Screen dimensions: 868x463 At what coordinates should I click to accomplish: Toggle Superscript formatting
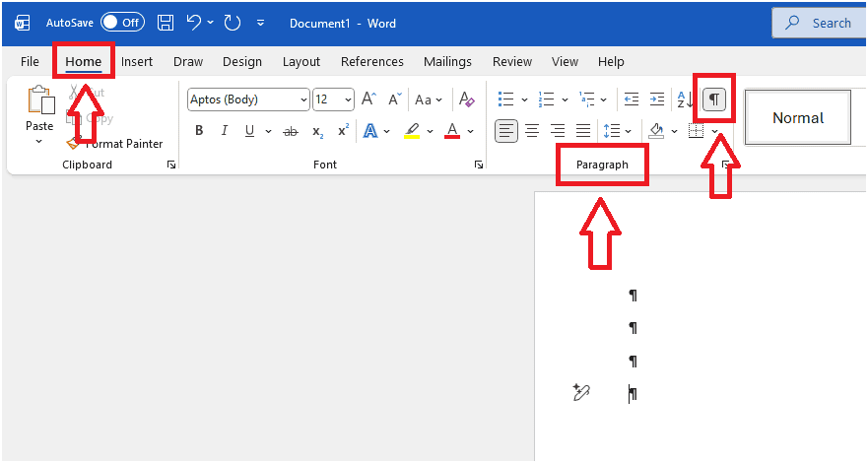tap(343, 130)
